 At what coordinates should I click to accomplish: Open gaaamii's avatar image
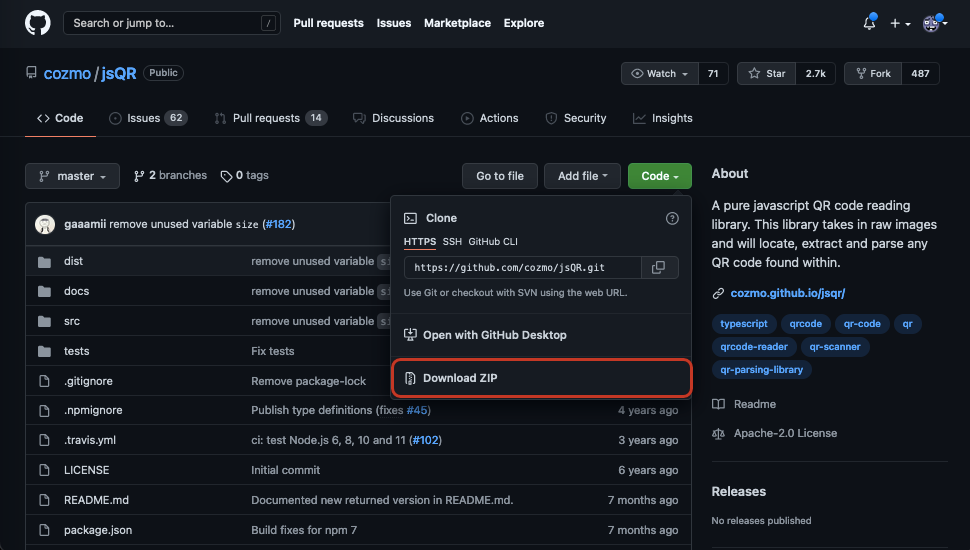coord(45,224)
